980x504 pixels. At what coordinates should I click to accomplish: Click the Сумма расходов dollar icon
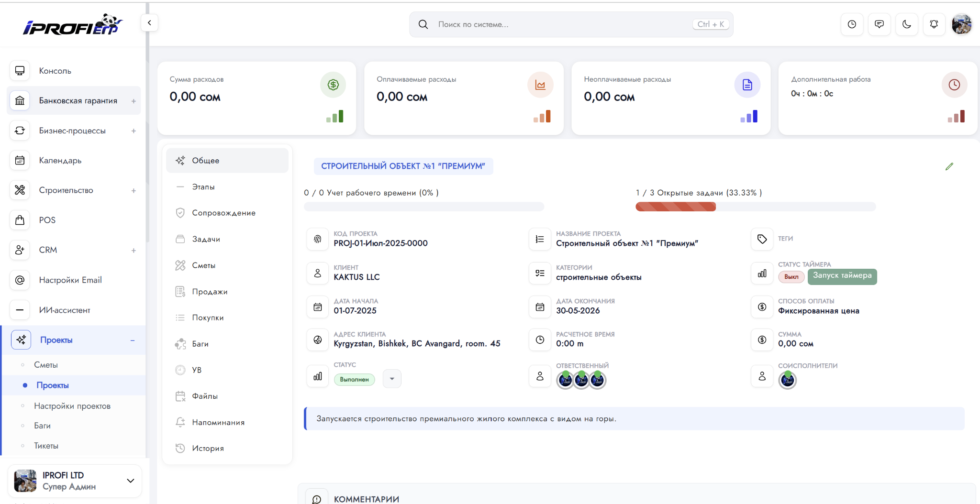[x=333, y=85]
